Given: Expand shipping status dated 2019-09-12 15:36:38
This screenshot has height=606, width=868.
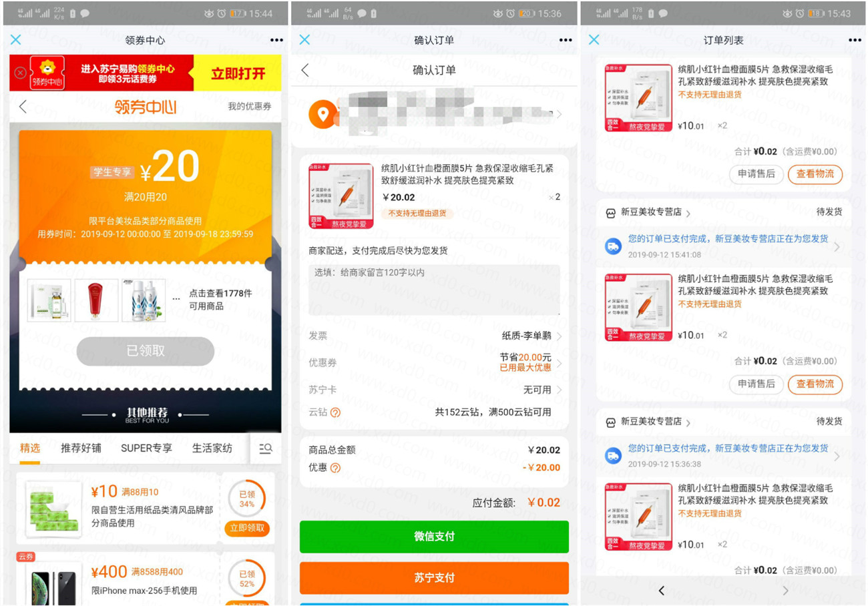Looking at the screenshot, I should [x=724, y=455].
